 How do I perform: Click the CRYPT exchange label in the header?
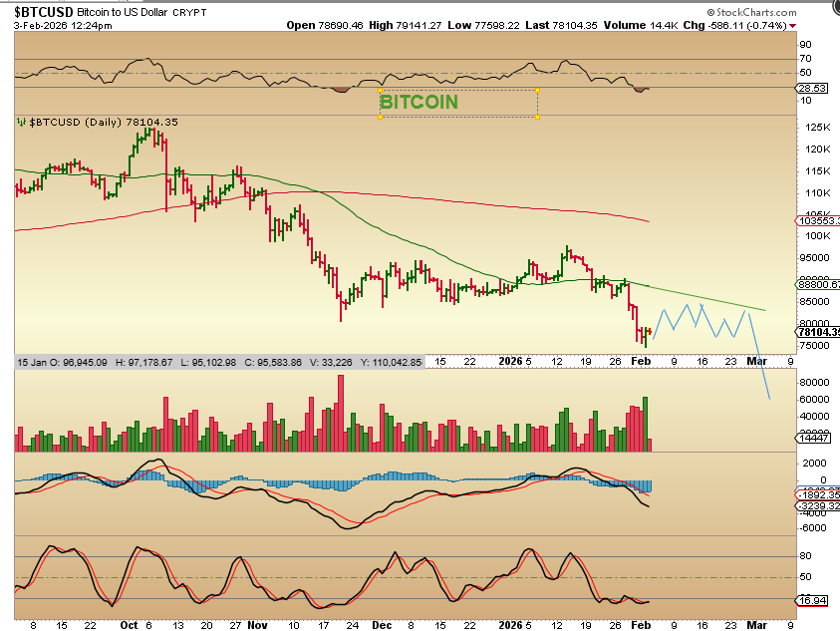189,12
